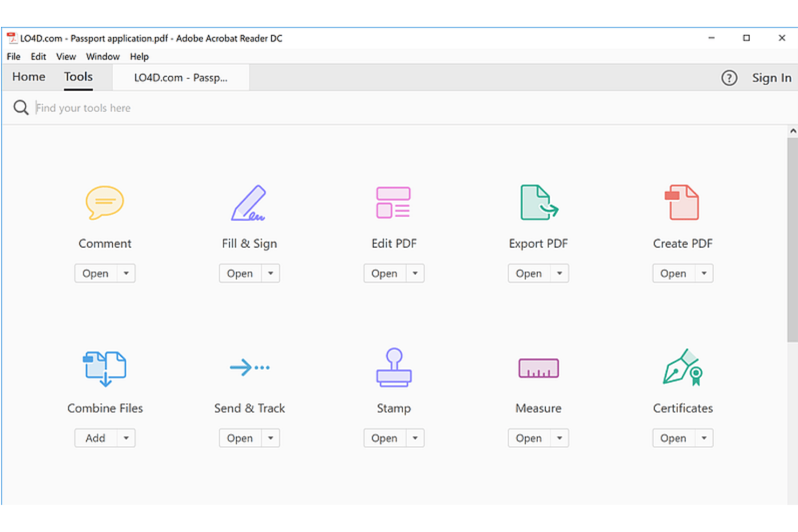
Task: Click the Combine Files label text
Action: click(105, 409)
